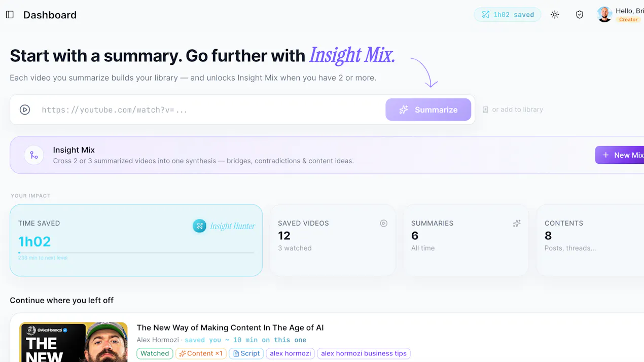Click the play circle icon in URL field
Viewport: 644px width, 362px height.
25,110
